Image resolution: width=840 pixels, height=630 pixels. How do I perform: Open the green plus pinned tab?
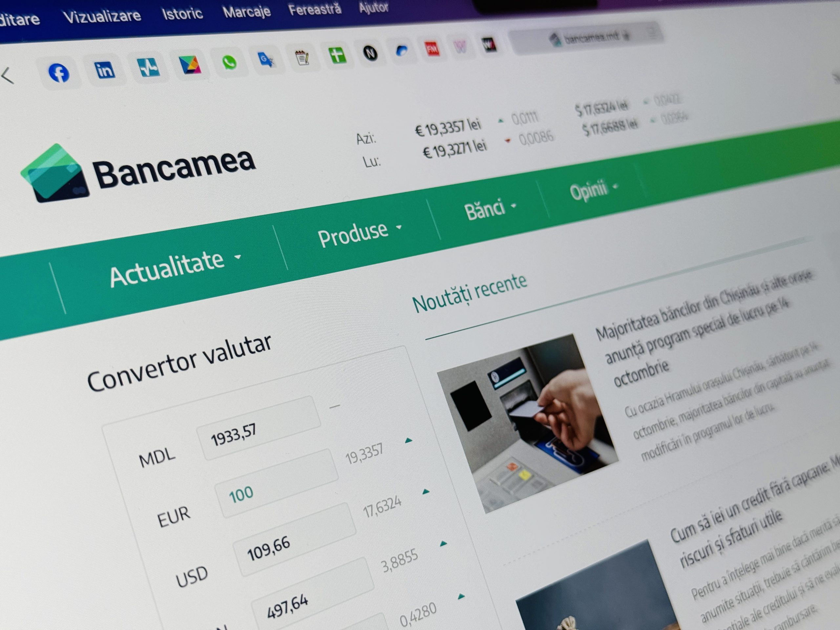337,55
